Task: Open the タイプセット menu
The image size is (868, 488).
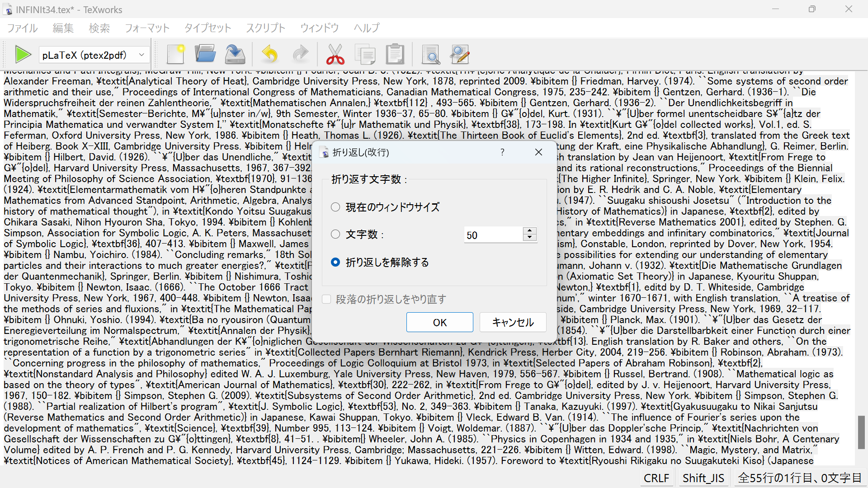Action: [x=208, y=28]
